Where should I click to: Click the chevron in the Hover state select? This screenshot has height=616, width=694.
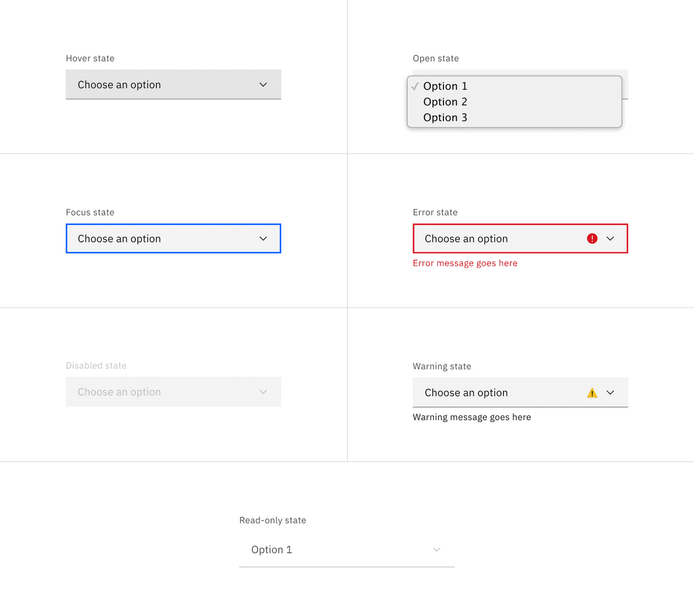coord(263,85)
